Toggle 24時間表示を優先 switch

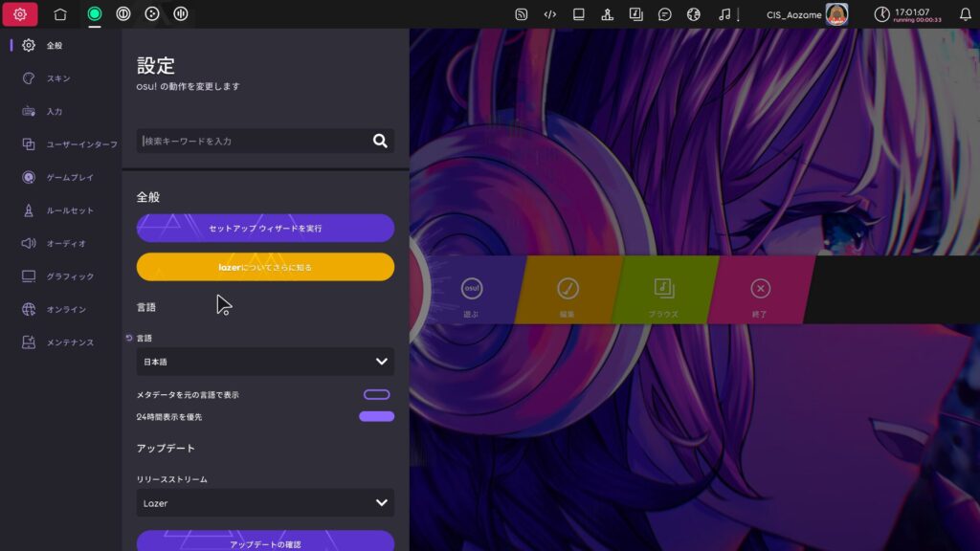377,417
